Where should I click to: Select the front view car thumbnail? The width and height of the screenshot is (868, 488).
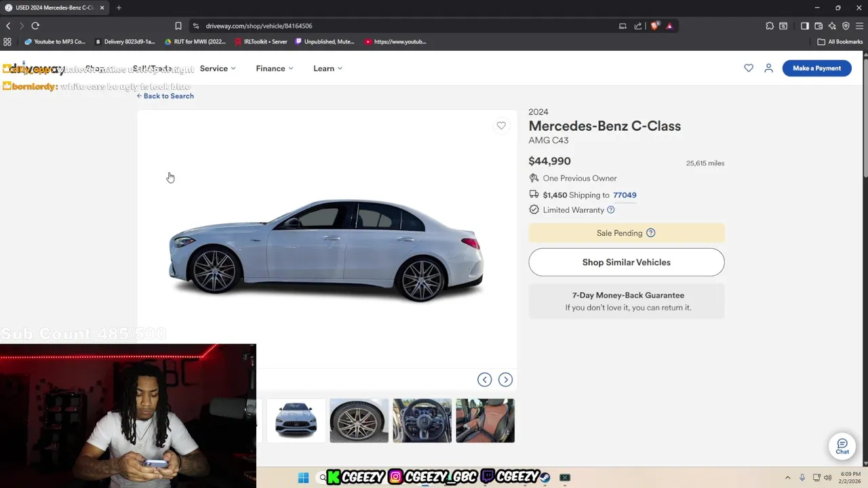tap(296, 420)
